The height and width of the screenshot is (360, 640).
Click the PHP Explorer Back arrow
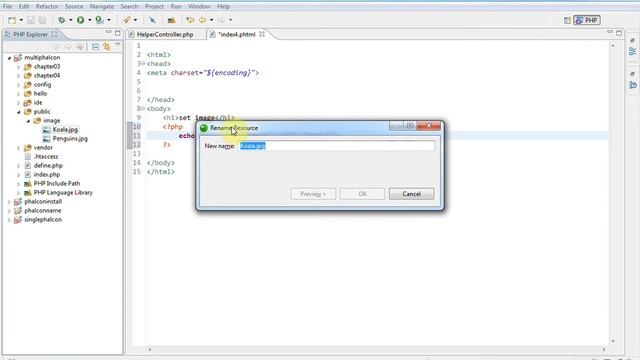point(57,47)
